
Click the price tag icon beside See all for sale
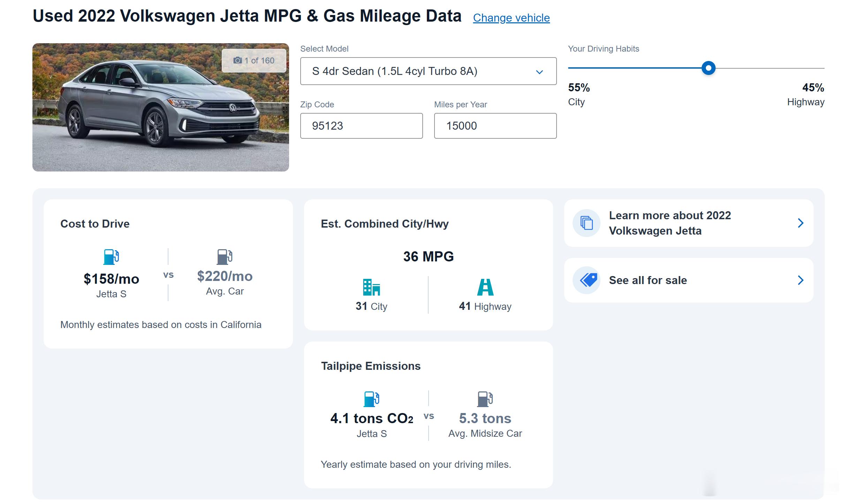pyautogui.click(x=587, y=280)
